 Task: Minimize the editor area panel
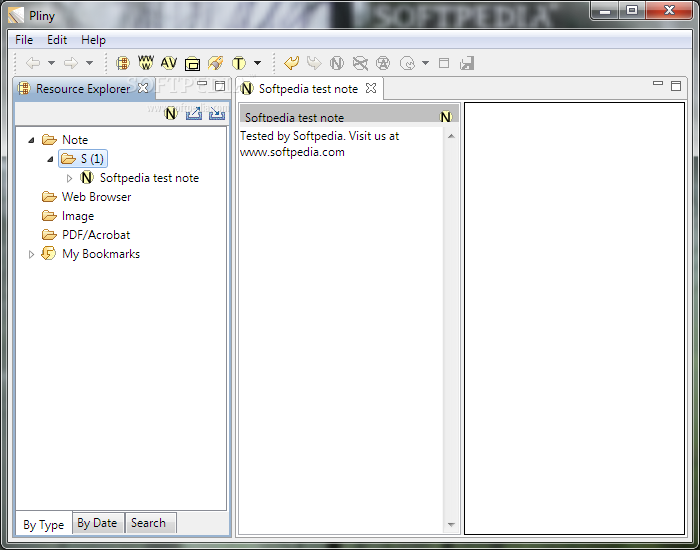pos(658,83)
